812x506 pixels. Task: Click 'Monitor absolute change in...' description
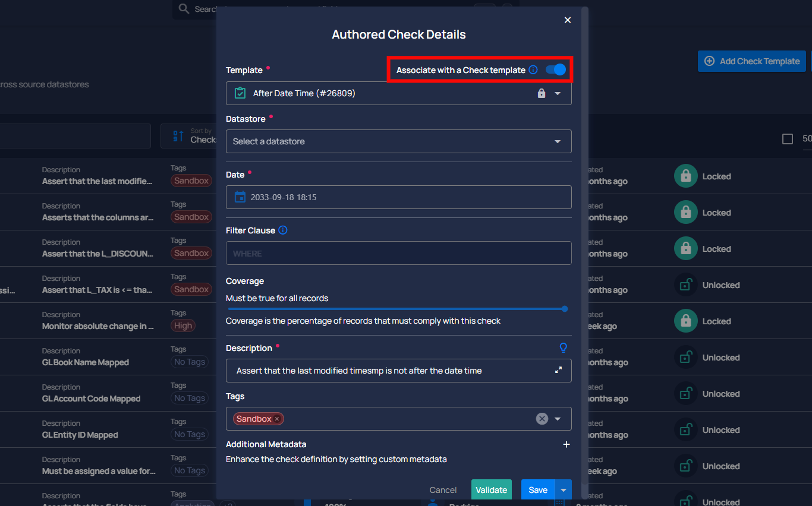(x=98, y=326)
